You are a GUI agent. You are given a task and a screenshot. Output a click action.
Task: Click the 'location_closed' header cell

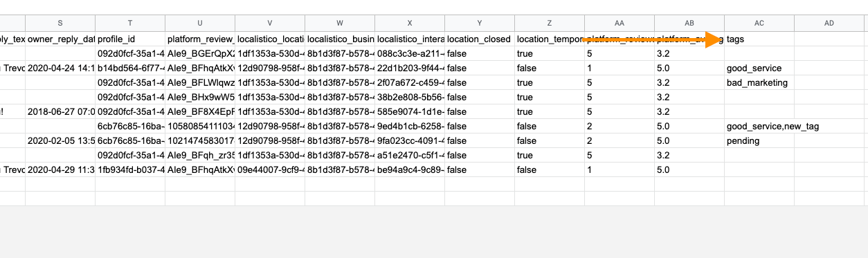tap(480, 39)
